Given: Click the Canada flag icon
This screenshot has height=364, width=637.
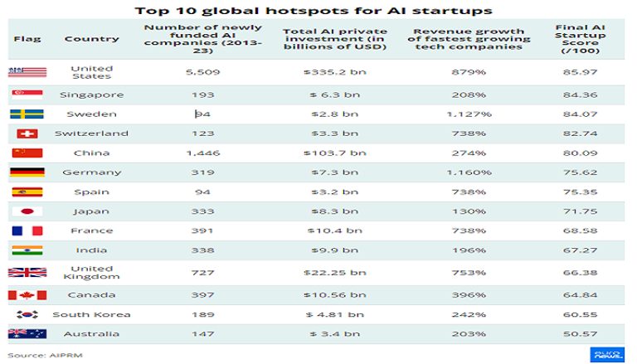Looking at the screenshot, I should 22,295.
